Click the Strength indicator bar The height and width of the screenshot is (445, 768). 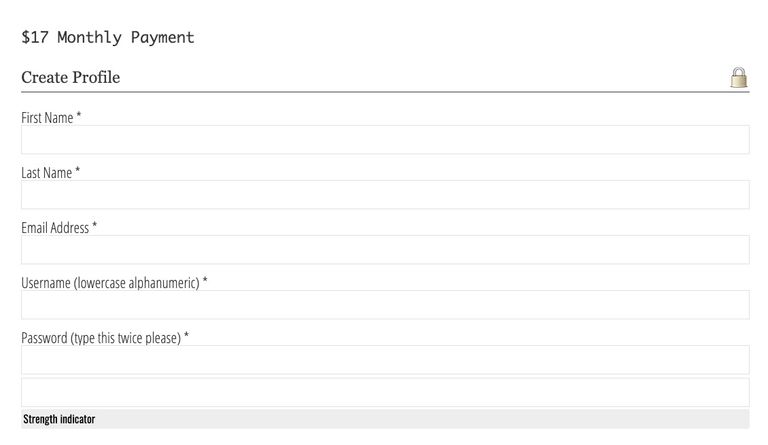tap(385, 419)
